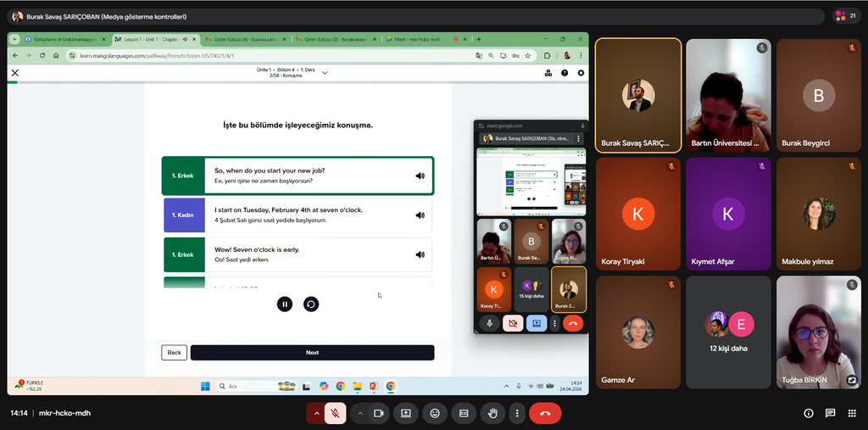Viewport: 868px width, 430px height.
Task: Play audio for "So, when do you start" line
Action: pyautogui.click(x=420, y=176)
